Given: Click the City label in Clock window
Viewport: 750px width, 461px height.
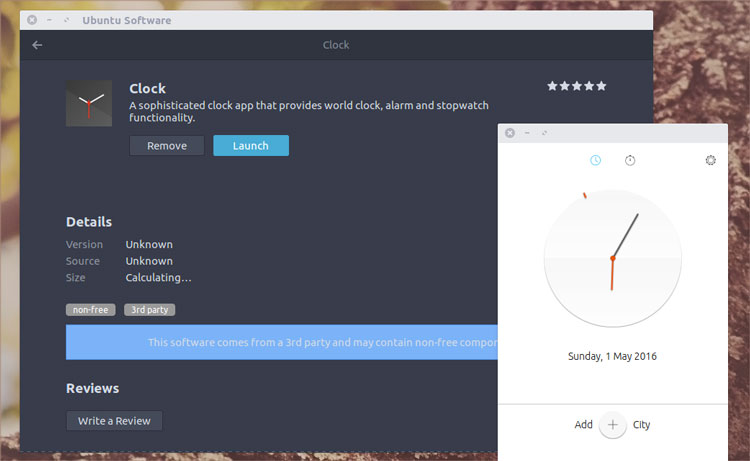Looking at the screenshot, I should pos(641,425).
